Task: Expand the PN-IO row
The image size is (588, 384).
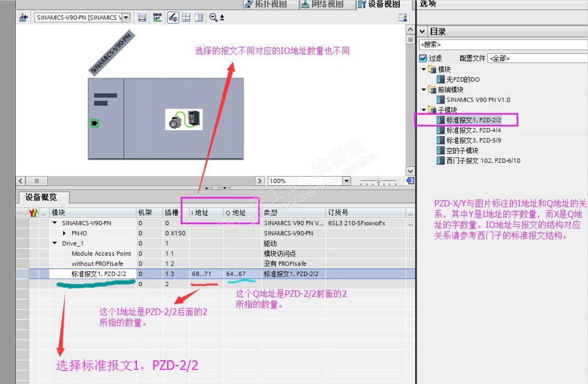Action: pos(64,233)
